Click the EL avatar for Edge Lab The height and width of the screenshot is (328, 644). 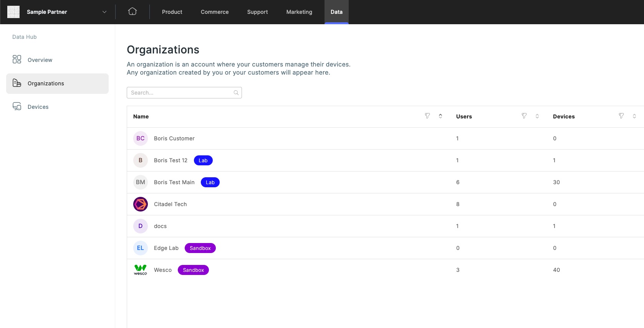pos(141,248)
